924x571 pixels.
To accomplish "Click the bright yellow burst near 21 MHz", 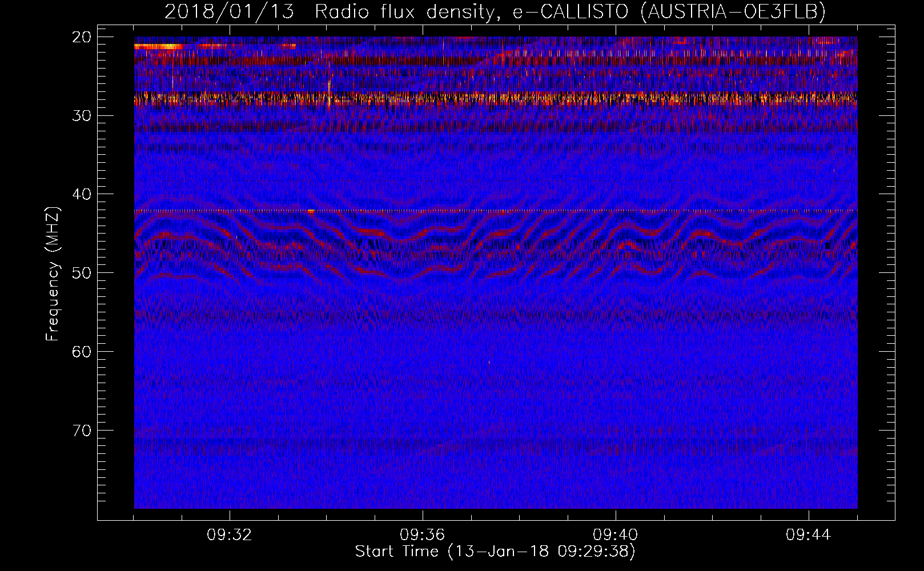I will pyautogui.click(x=159, y=46).
